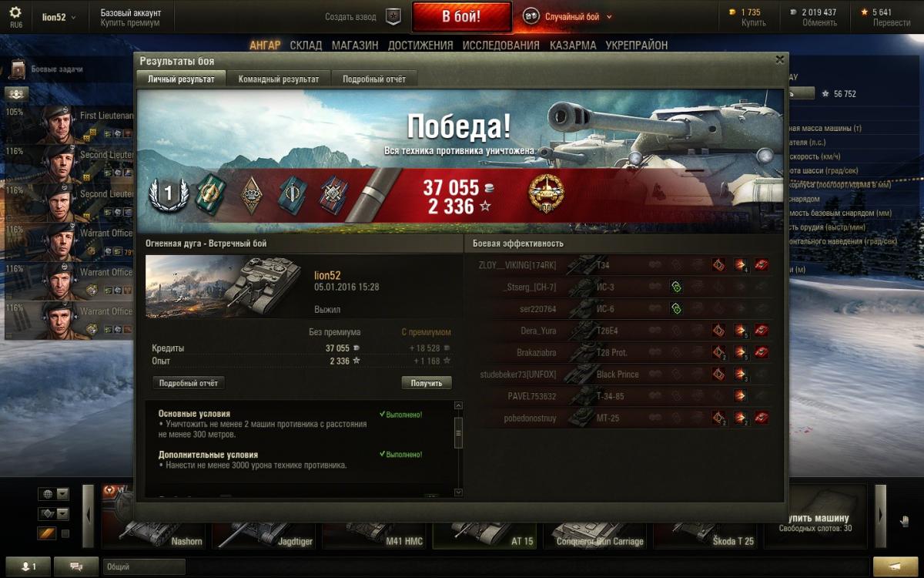The image size is (924, 578).
Task: Expand the lion52 account name dropdown
Action: [x=59, y=17]
